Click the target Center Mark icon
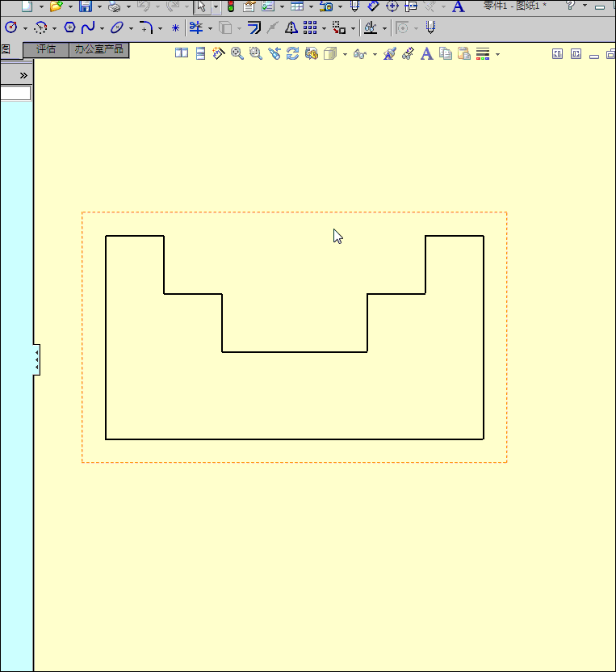The image size is (616, 672). click(x=392, y=6)
